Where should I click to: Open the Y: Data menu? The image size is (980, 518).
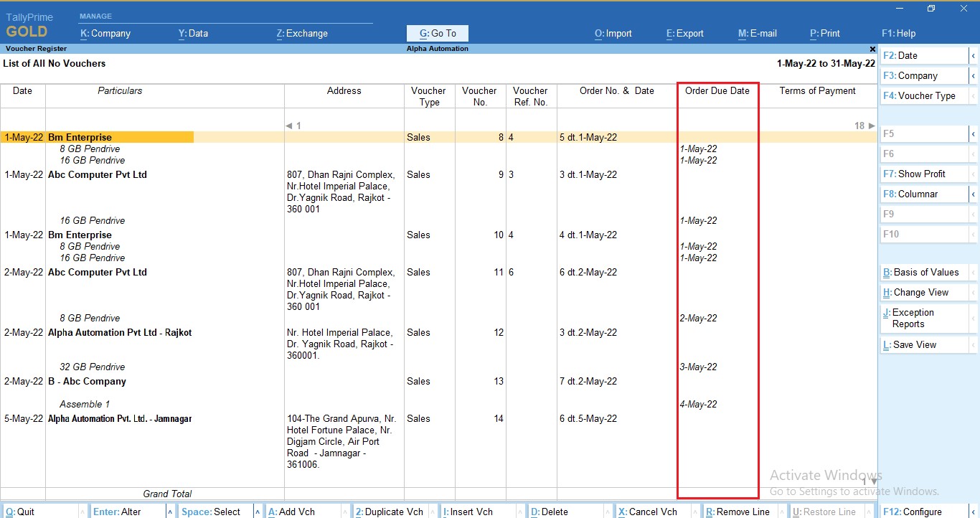click(192, 33)
